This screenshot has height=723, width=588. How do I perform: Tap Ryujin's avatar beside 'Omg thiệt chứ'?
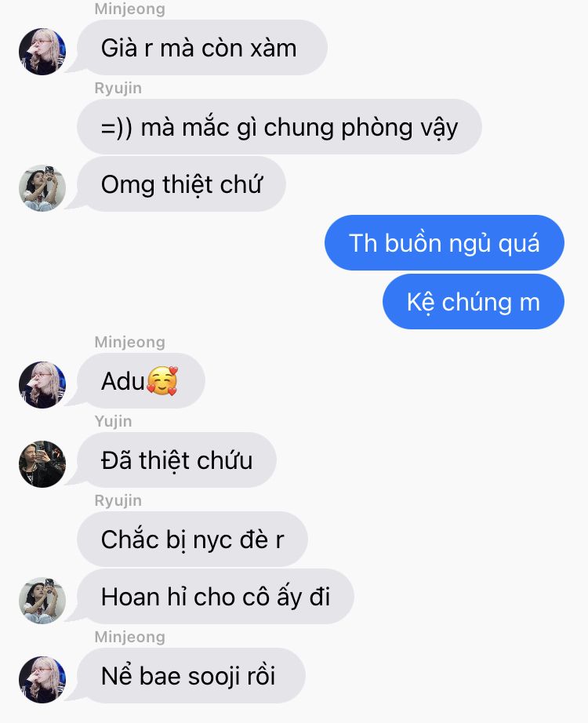click(42, 187)
